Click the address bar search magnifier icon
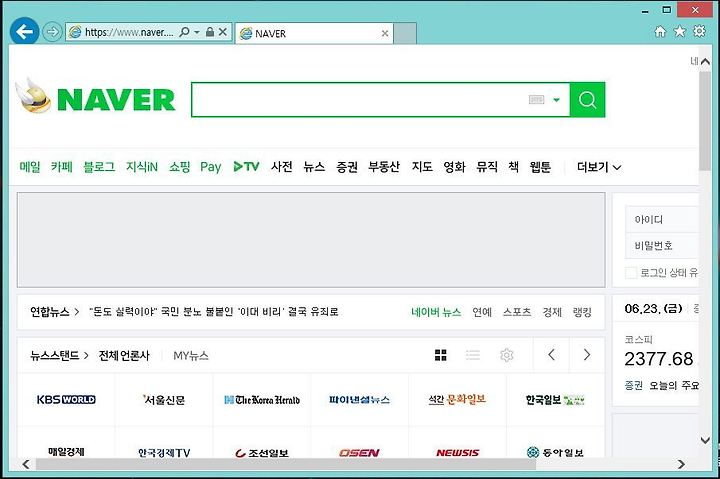The image size is (720, 479). tap(185, 32)
